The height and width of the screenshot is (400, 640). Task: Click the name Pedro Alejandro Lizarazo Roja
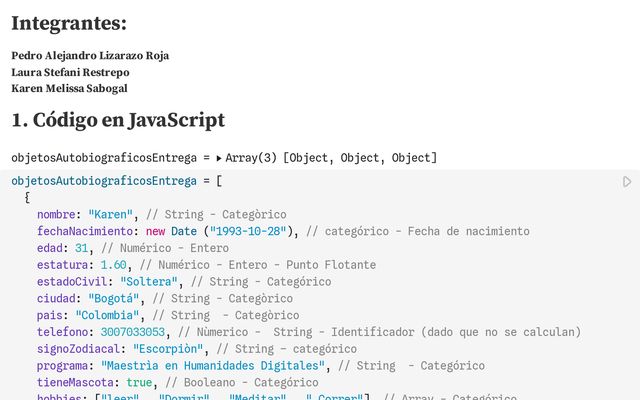90,56
